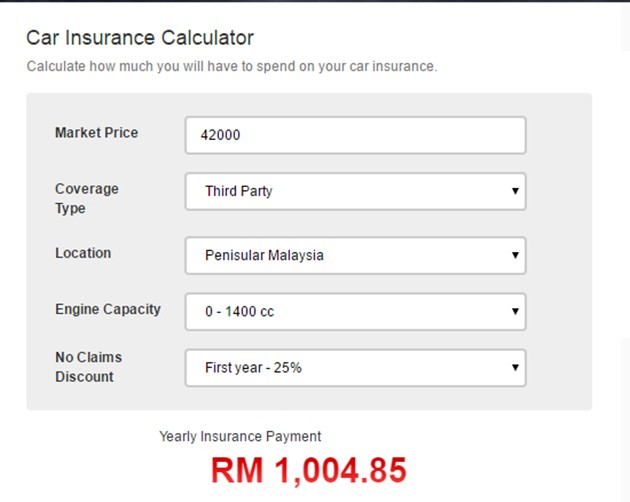This screenshot has height=502, width=630.
Task: Click the calculator description subtitle text
Action: click(231, 67)
